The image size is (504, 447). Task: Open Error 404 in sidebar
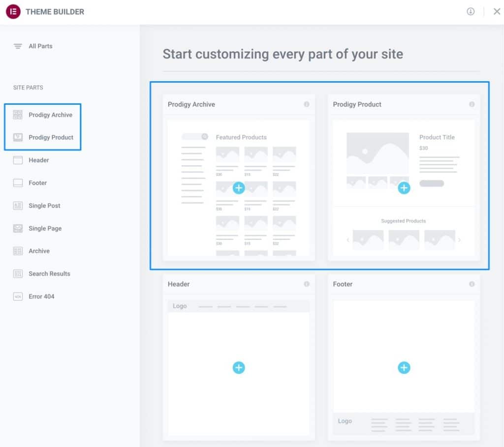pyautogui.click(x=41, y=297)
